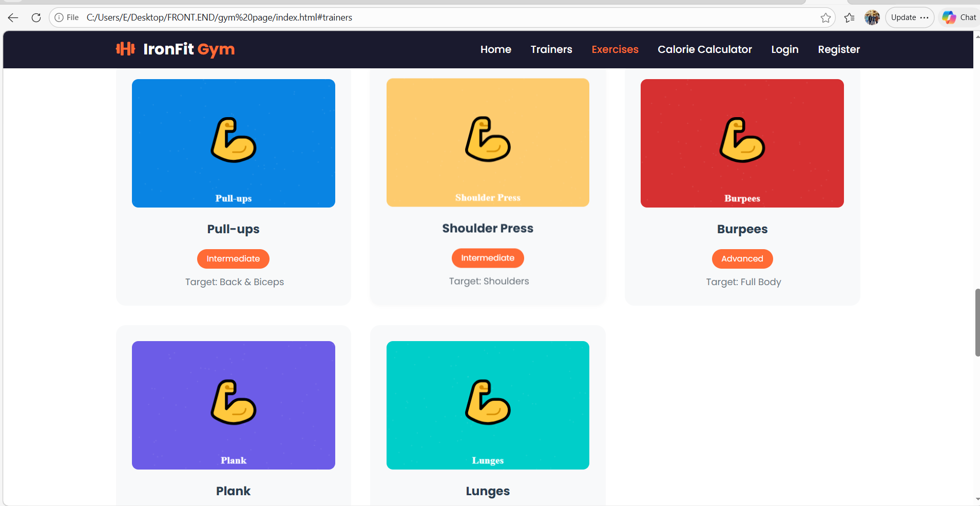This screenshot has height=506, width=980.
Task: Open the browser favorites list icon
Action: click(850, 17)
